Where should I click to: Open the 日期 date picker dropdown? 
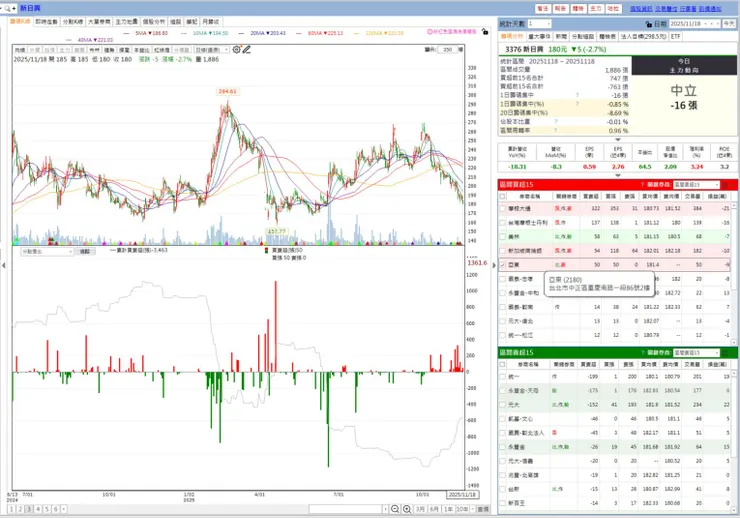coord(706,24)
